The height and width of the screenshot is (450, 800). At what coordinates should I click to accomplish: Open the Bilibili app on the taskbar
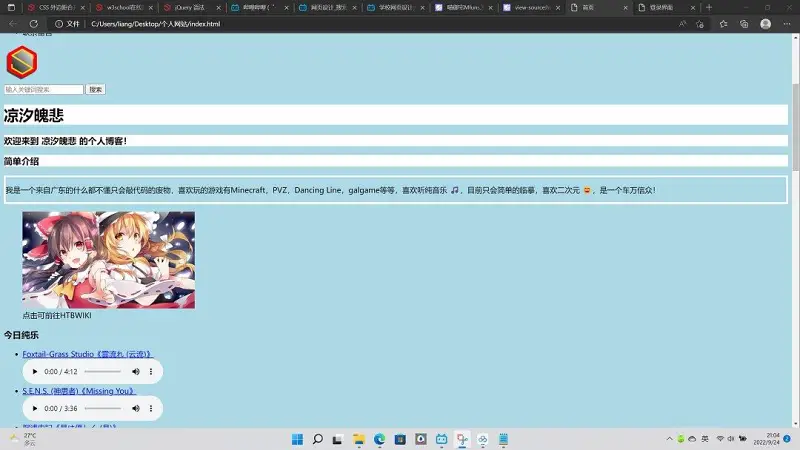tap(441, 439)
